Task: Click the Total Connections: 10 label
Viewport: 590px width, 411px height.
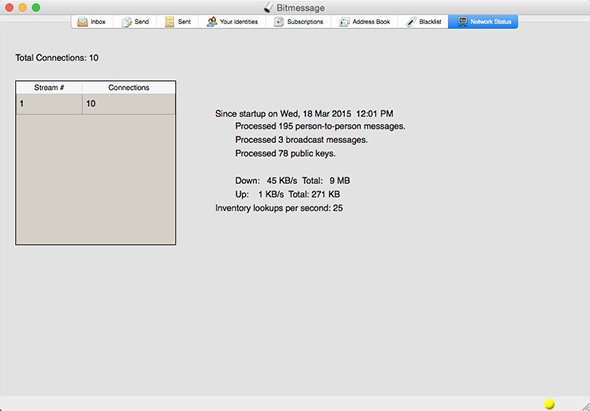Action: (57, 58)
